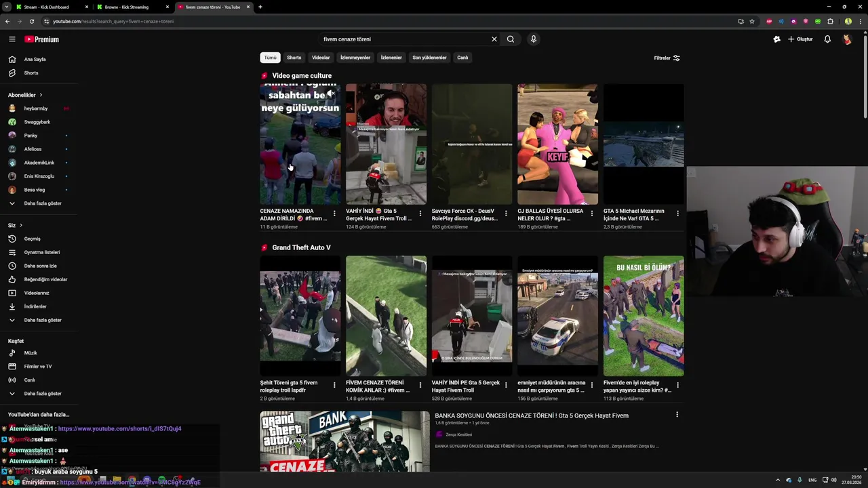868x488 pixels.
Task: Open Oynatma listeleri in the sidebar
Action: (42, 252)
